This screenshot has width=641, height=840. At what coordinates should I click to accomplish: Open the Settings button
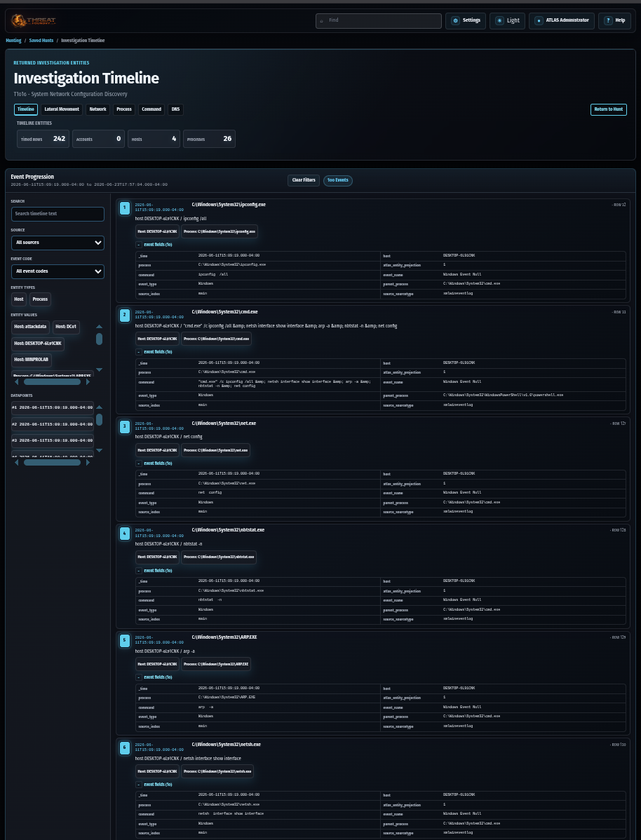(x=466, y=20)
